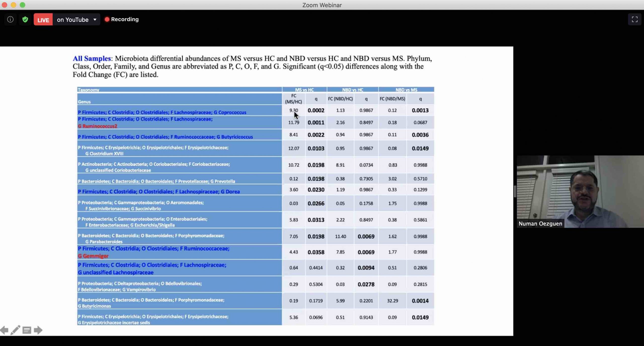
Task: Click the bold q value 0.0036
Action: (420, 135)
